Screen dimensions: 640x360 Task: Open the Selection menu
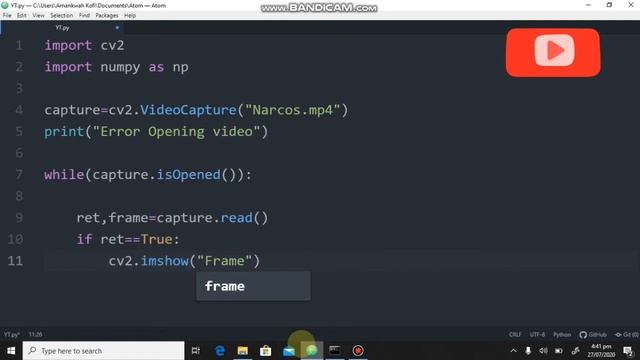62,16
